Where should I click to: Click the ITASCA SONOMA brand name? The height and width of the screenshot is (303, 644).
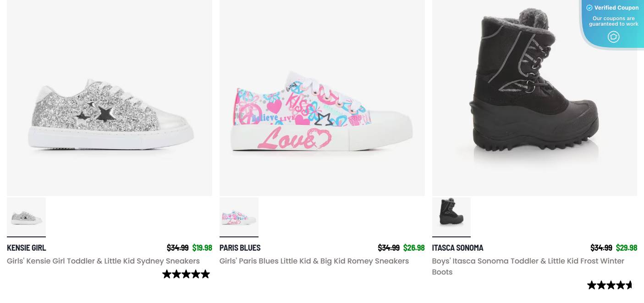point(457,247)
